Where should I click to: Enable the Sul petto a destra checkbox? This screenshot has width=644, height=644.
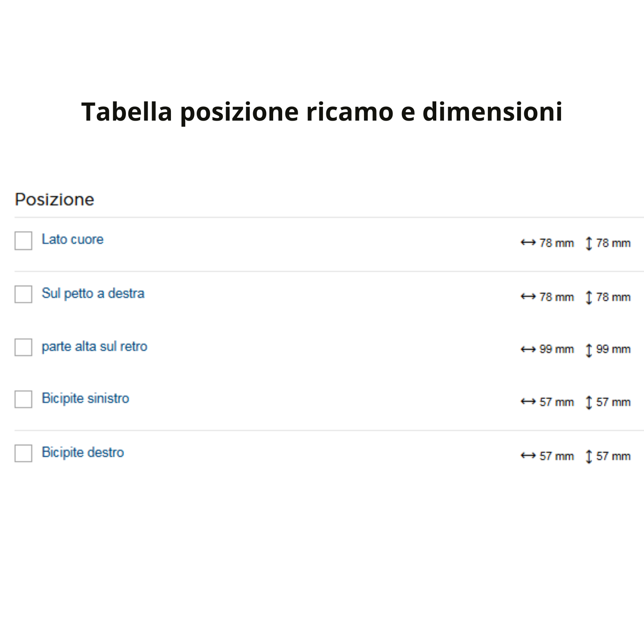[x=23, y=294]
